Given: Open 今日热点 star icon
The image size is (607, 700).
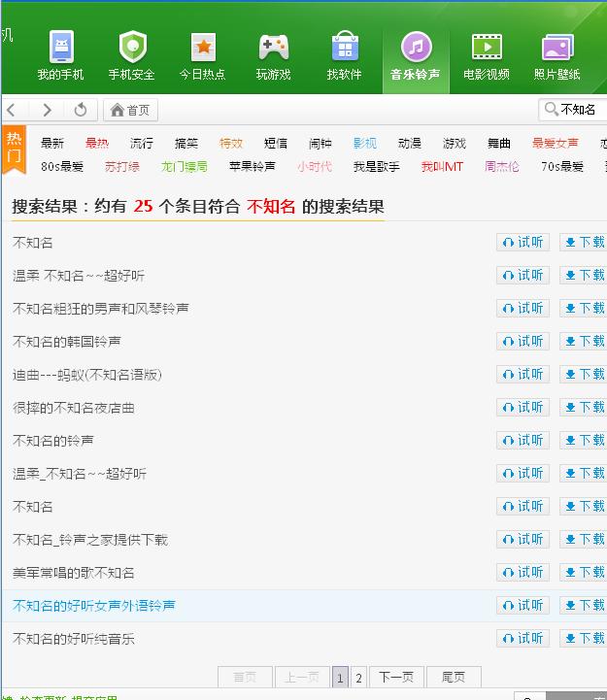Looking at the screenshot, I should 203,47.
